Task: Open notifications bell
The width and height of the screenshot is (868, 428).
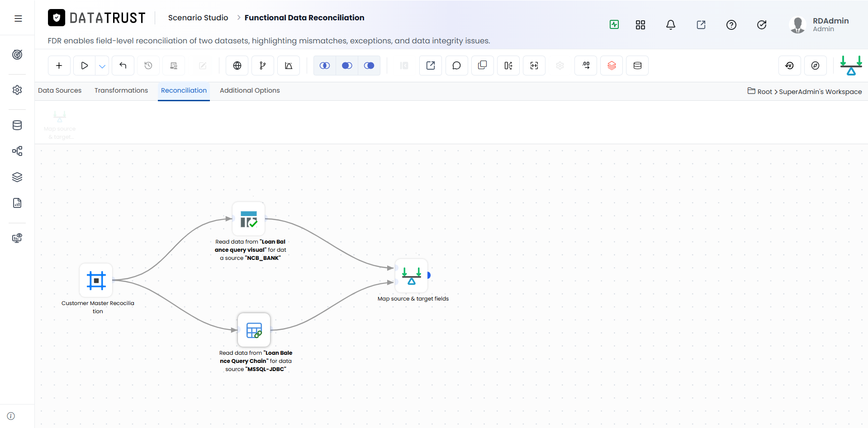Action: pos(671,25)
